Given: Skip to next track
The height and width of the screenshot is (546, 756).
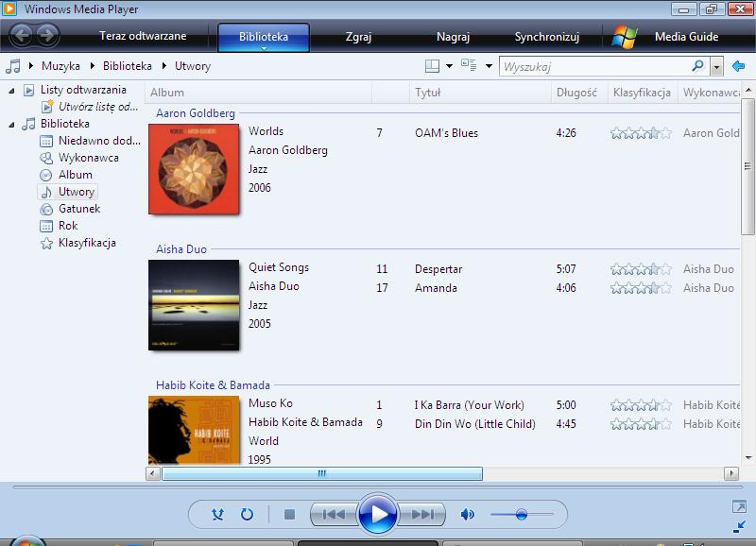Looking at the screenshot, I should point(421,515).
